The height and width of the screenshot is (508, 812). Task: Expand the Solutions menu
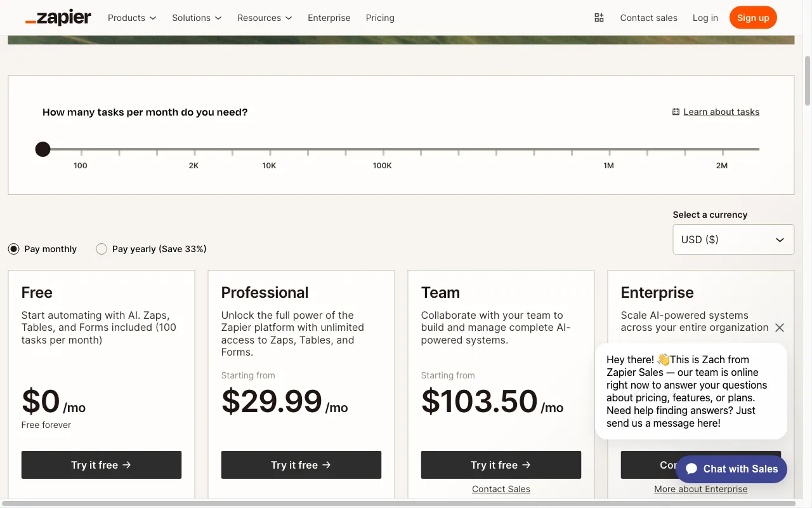(x=197, y=18)
